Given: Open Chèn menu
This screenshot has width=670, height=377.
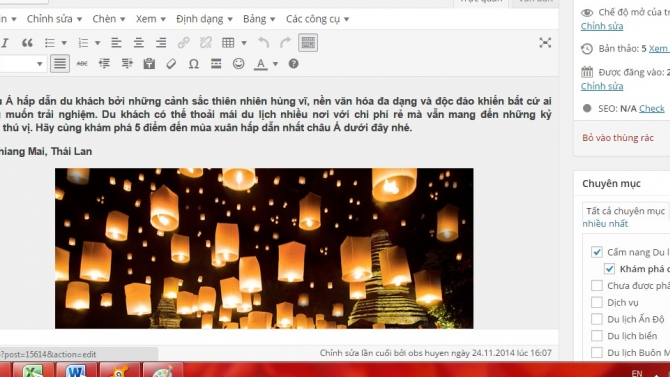Looking at the screenshot, I should click(109, 19).
